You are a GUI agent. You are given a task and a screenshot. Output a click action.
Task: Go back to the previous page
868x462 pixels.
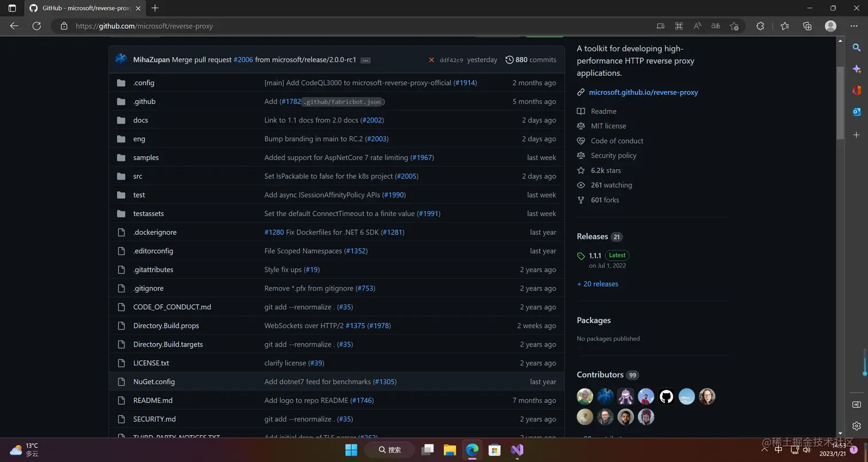pos(14,26)
